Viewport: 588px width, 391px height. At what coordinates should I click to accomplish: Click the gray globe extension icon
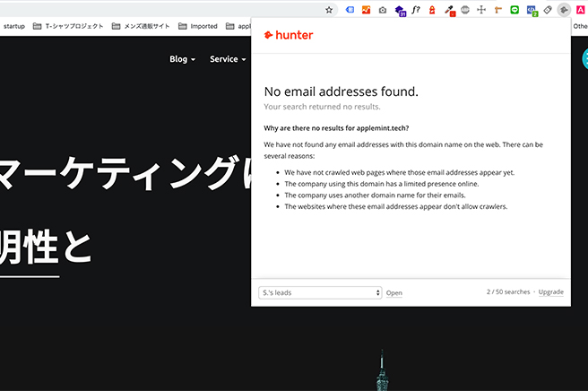(x=465, y=10)
